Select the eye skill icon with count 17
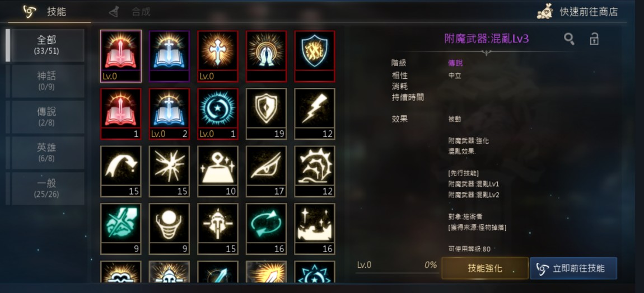 266,171
